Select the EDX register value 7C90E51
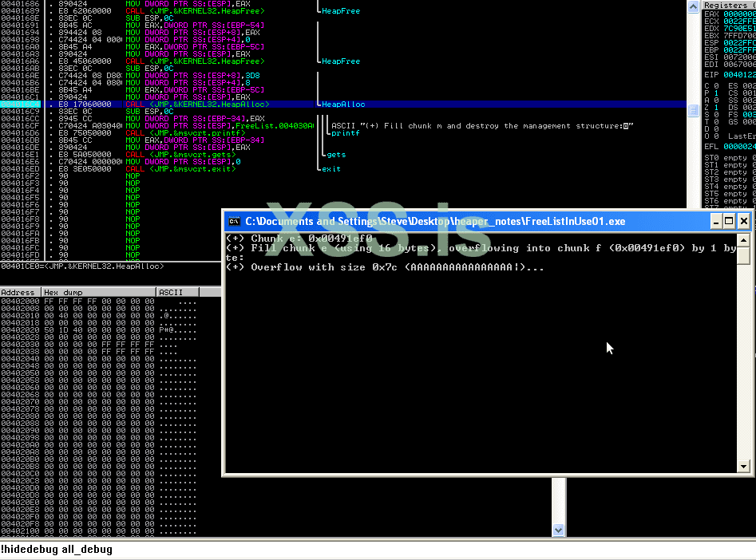This screenshot has height=560, width=756. 739,29
